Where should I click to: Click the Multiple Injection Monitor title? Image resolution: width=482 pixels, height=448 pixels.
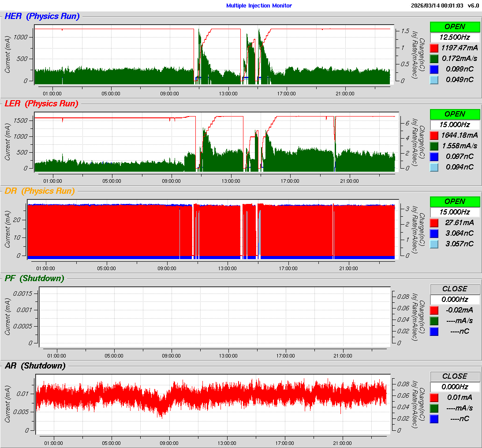(x=259, y=6)
